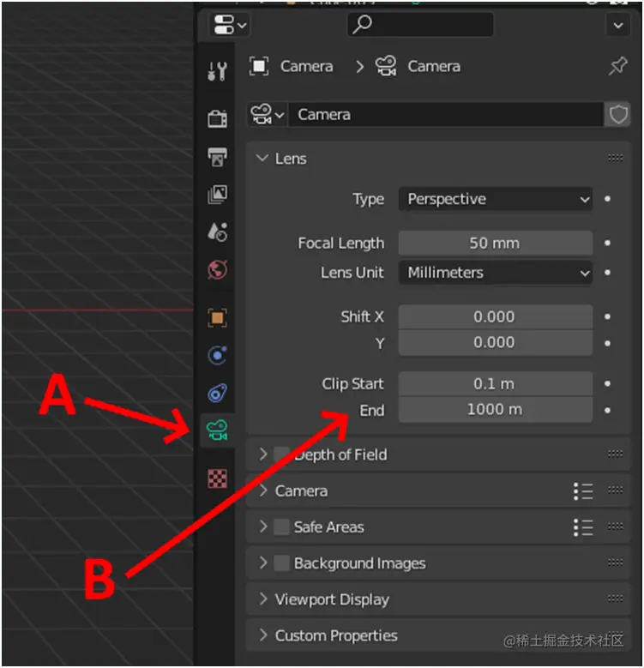Open the Physics properties tab
This screenshot has width=644, height=668.
click(x=217, y=355)
